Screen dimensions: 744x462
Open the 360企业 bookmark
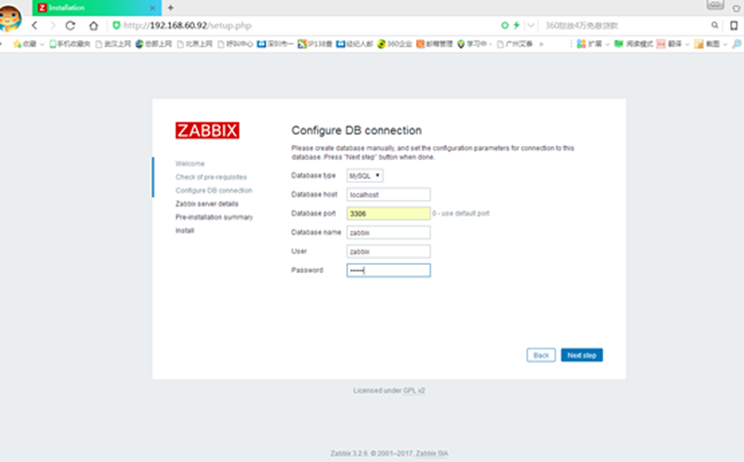(395, 44)
